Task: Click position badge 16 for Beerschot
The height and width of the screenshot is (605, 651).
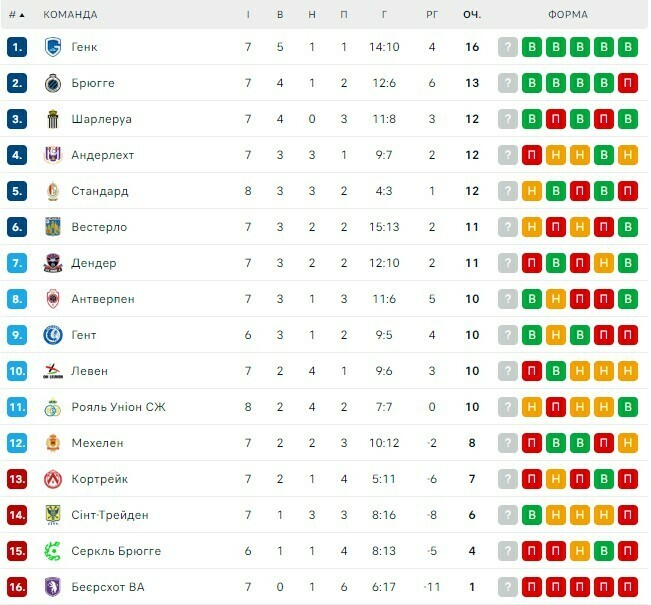Action: click(x=17, y=587)
